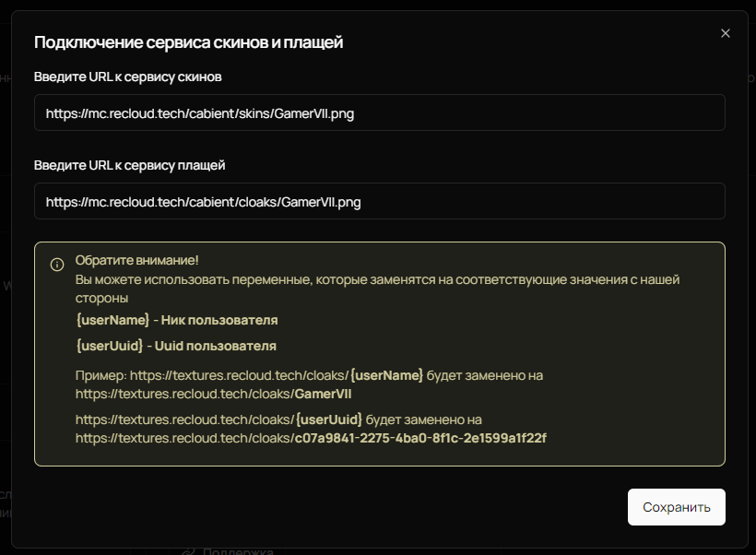Viewport: 756px width, 555px height.
Task: Click the 'Обратите внимание!' heading
Action: click(136, 260)
